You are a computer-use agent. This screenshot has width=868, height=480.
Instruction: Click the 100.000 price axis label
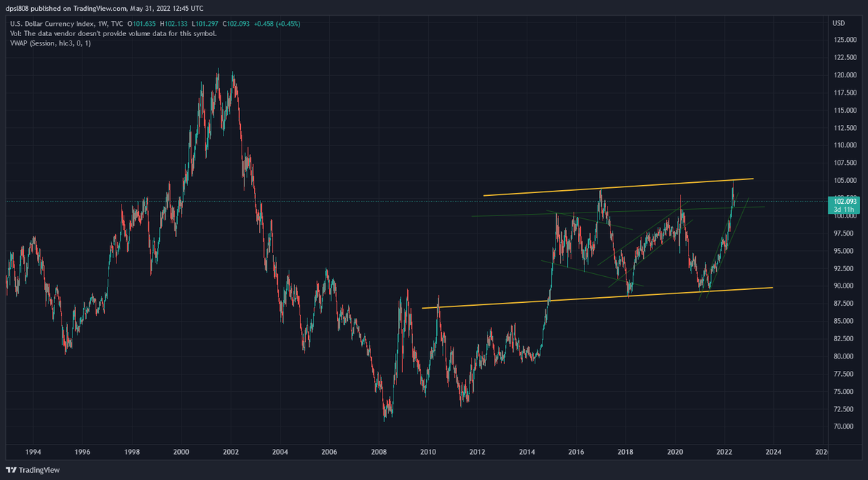point(846,216)
